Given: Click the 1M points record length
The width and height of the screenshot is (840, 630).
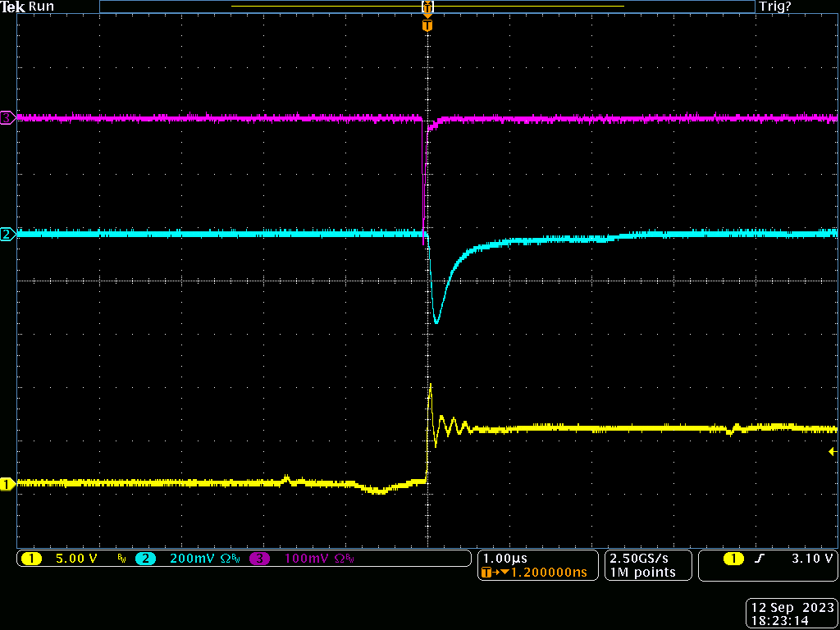Looking at the screenshot, I should 642,573.
